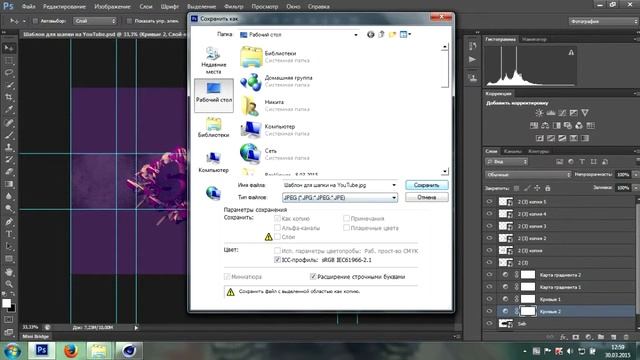The height and width of the screenshot is (360, 640).
Task: Select the Eyedropper tool
Action: pyautogui.click(x=9, y=110)
